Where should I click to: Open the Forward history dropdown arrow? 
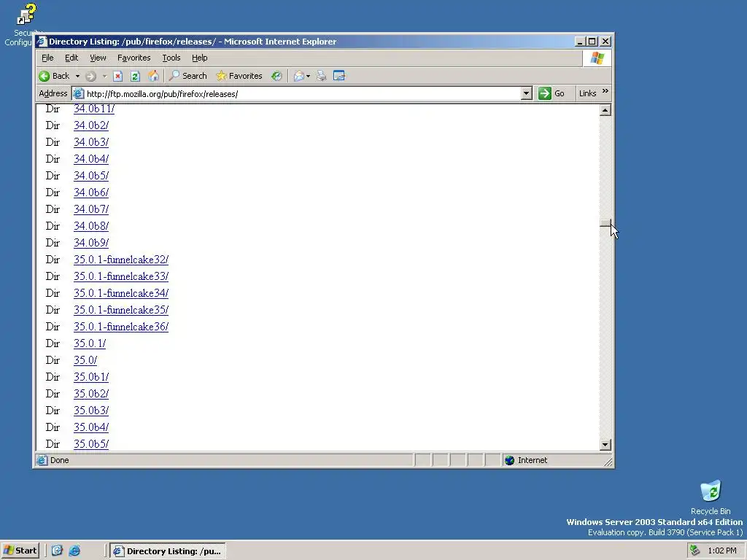pyautogui.click(x=104, y=76)
